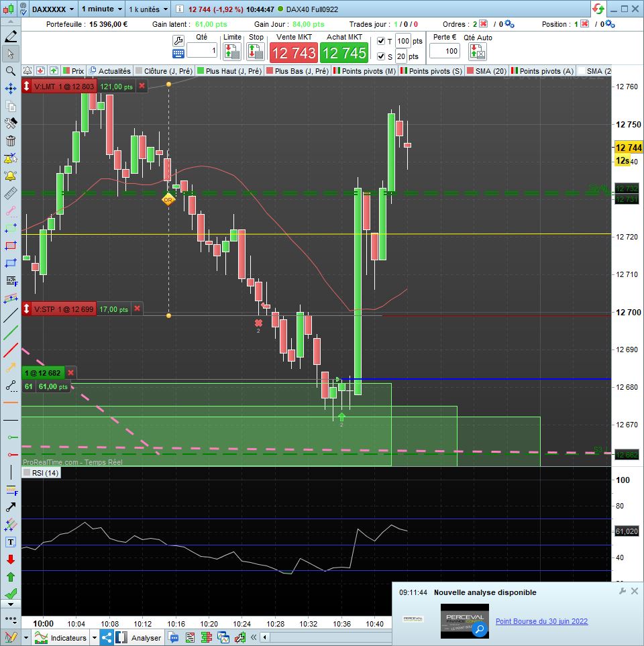The width and height of the screenshot is (644, 646).
Task: Click the Analyser button
Action: [139, 638]
